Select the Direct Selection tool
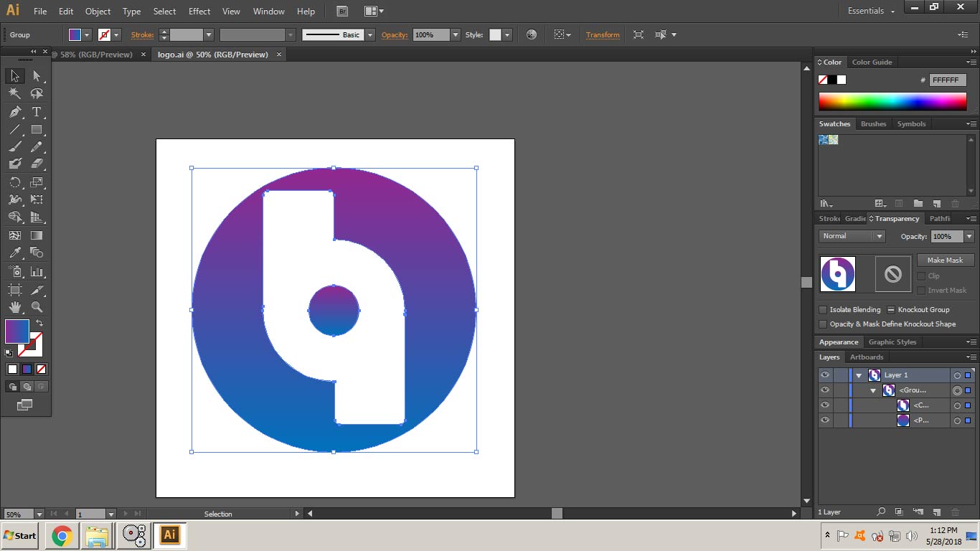 pos(37,76)
